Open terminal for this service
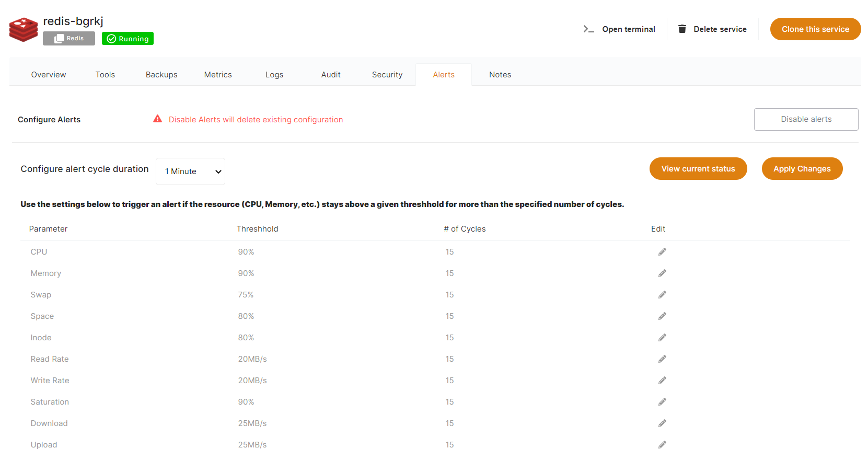This screenshot has width=868, height=460. click(619, 29)
